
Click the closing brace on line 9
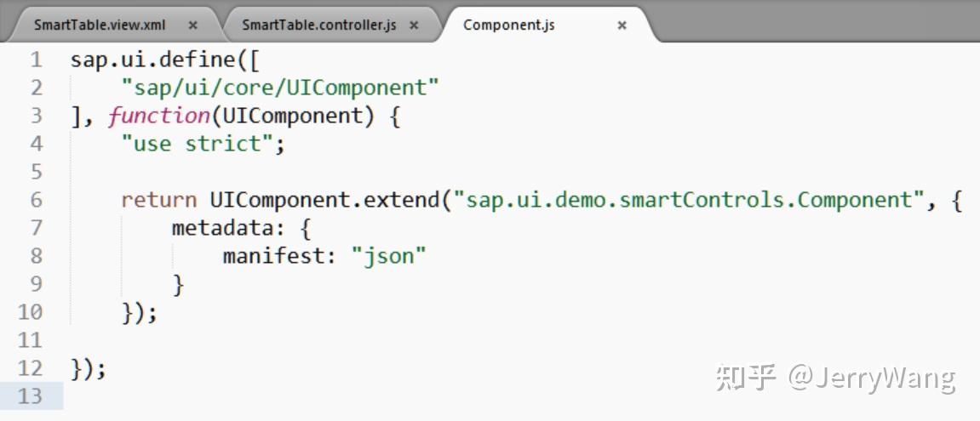(179, 284)
